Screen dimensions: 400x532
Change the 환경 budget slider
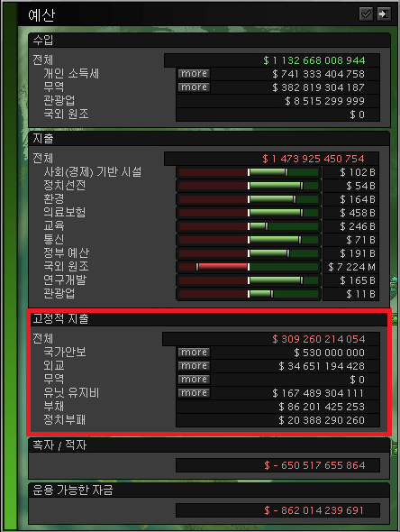[249, 199]
